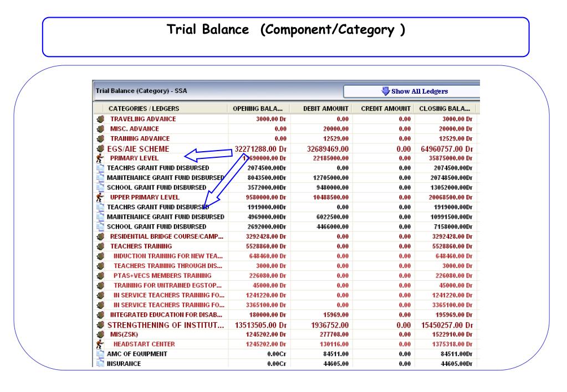This screenshot has height=392, width=567.
Task: Expand the EGS/AIE SCHEME category
Action: (x=138, y=149)
